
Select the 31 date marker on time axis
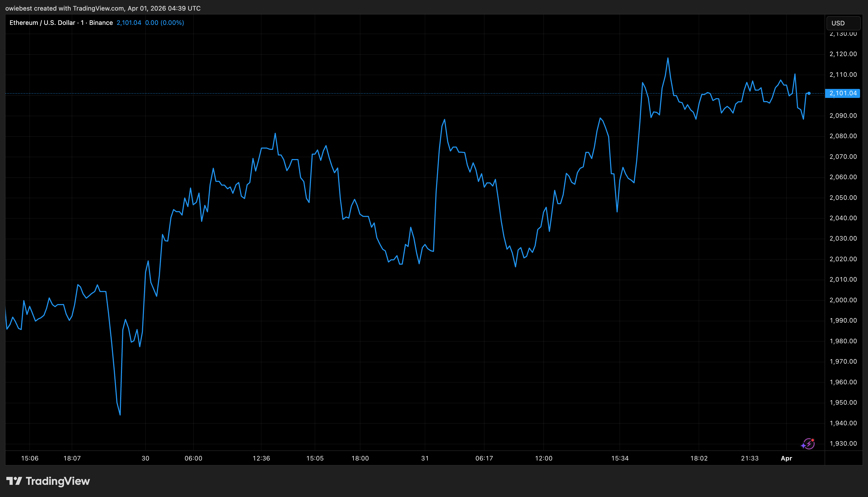(x=425, y=458)
